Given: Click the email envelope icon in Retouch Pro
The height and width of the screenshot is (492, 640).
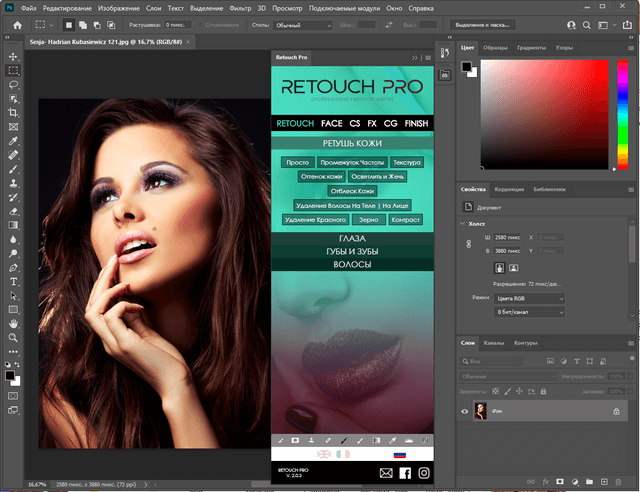Looking at the screenshot, I should pos(386,472).
